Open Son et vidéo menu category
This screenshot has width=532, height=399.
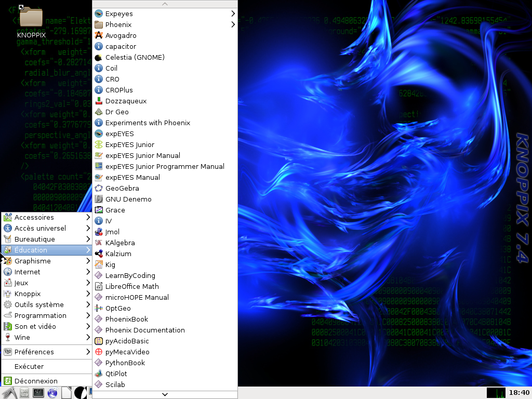click(47, 326)
